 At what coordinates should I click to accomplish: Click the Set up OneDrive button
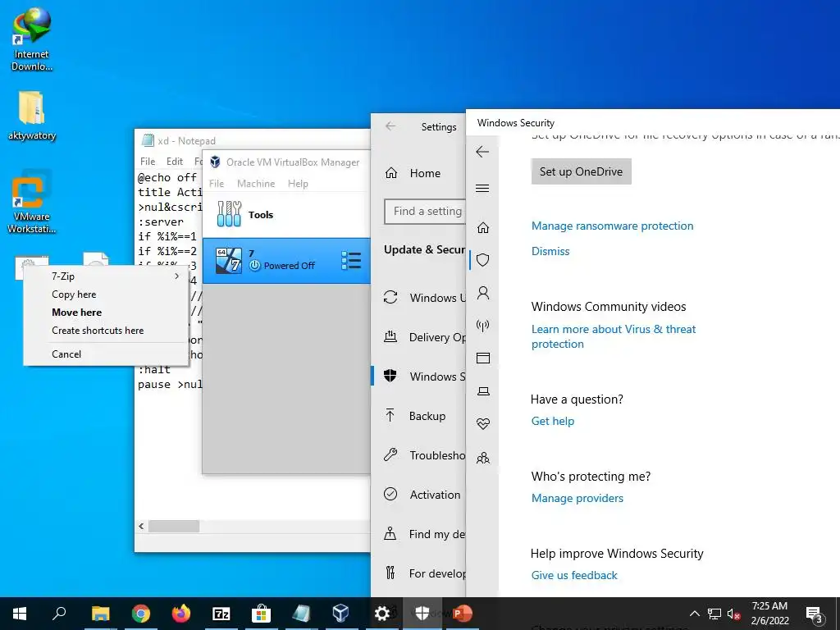[582, 171]
